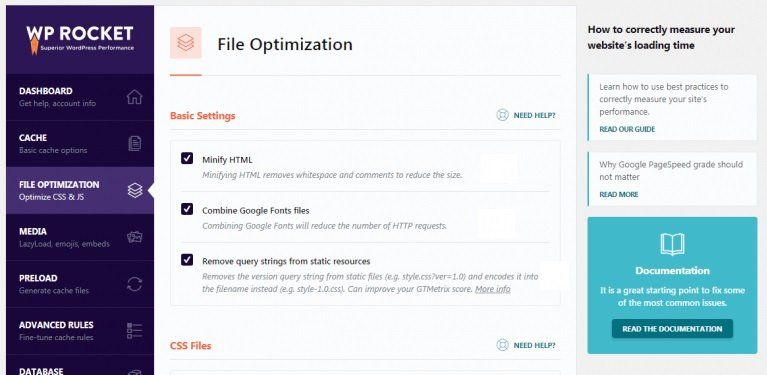The width and height of the screenshot is (767, 375).
Task: Click the Advanced Rules checklist icon
Action: point(135,331)
